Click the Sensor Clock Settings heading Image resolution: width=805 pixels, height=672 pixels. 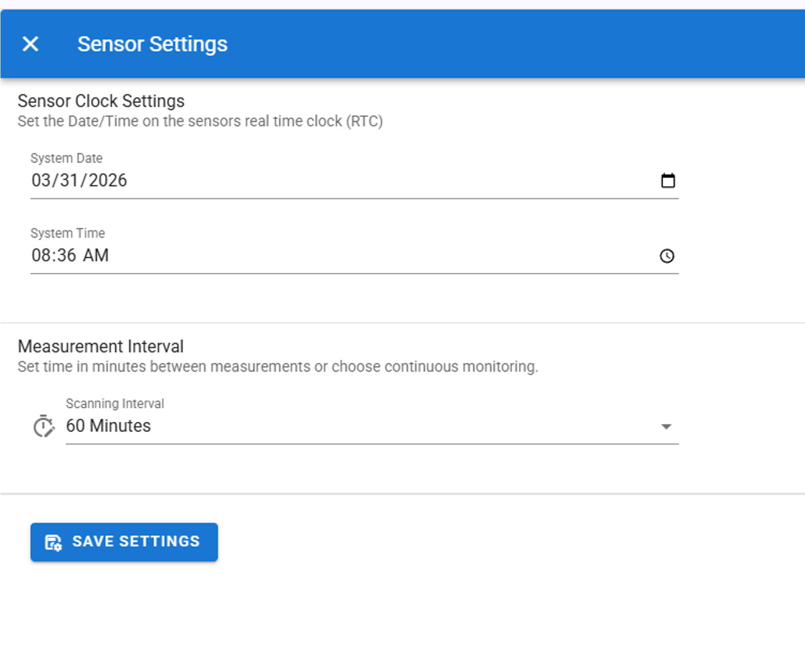[x=101, y=101]
